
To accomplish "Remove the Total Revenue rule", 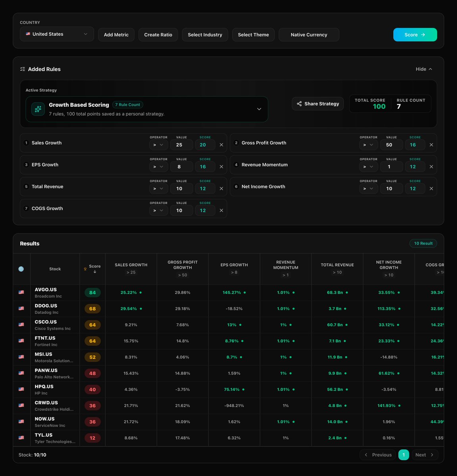I will pyautogui.click(x=221, y=188).
